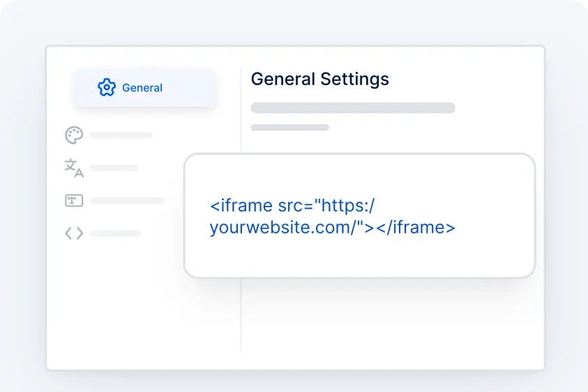588x392 pixels.
Task: Click the language translation icon
Action: point(73,168)
